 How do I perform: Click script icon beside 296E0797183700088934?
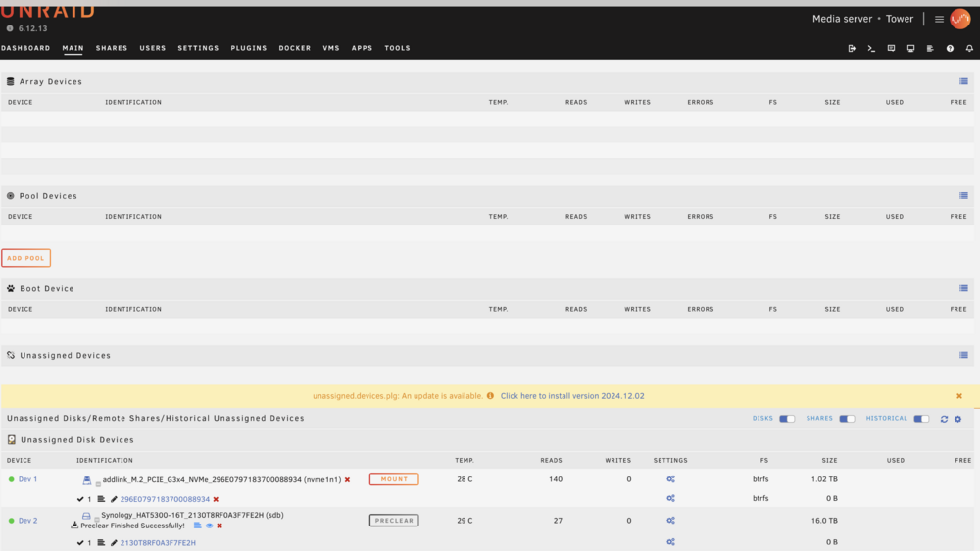coord(101,499)
